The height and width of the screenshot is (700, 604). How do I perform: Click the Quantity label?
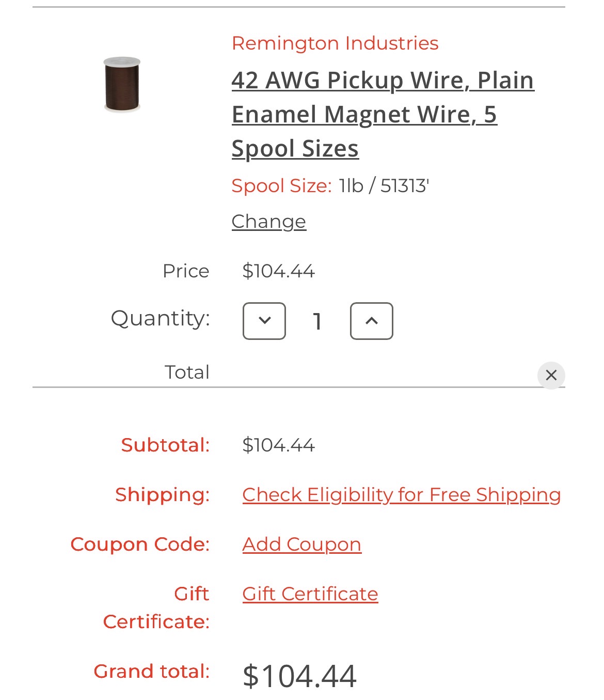point(161,318)
